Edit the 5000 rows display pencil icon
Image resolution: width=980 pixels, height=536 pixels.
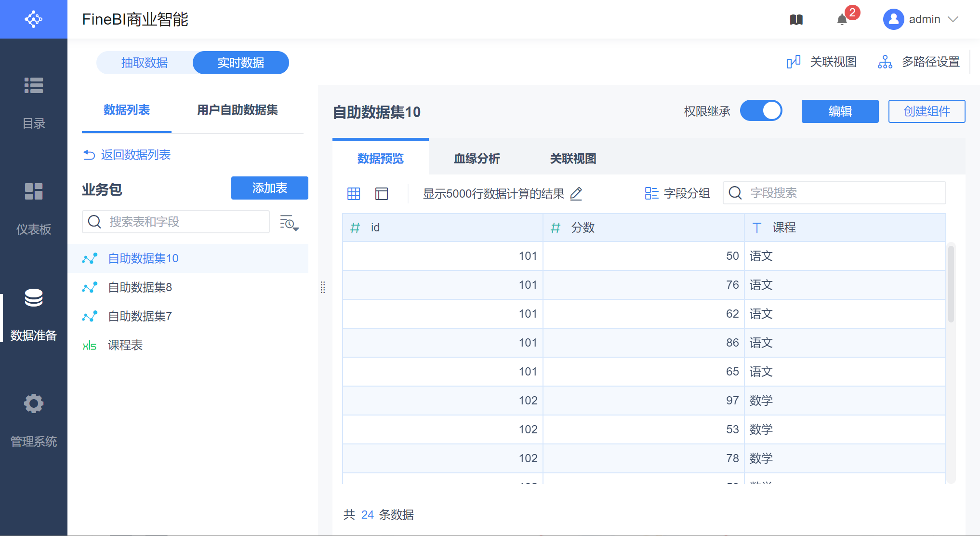coord(576,194)
